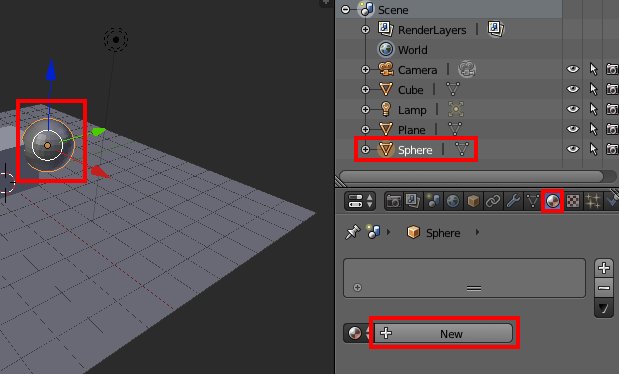The image size is (619, 374).
Task: Select the Sphere row label
Action: 415,150
